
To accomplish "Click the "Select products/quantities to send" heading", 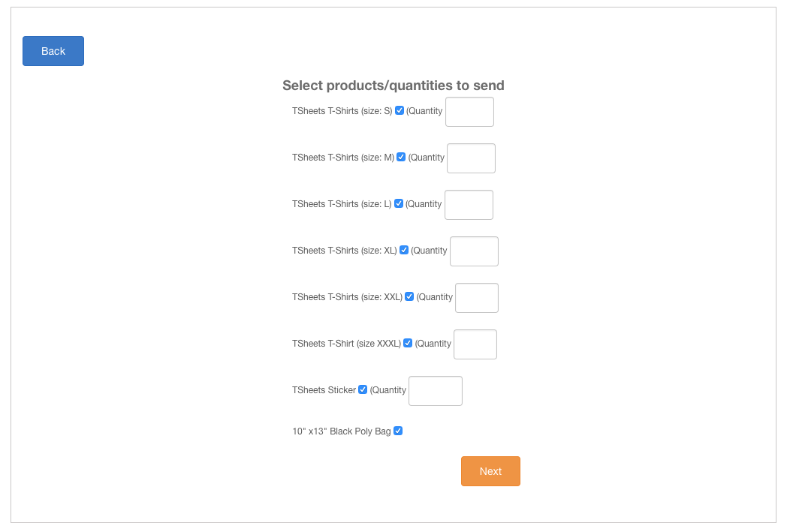I will pos(393,86).
